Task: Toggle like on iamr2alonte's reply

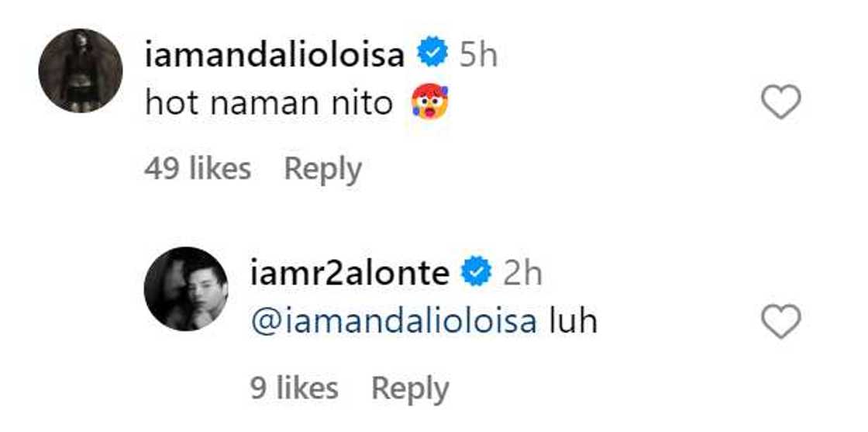Action: point(781,321)
